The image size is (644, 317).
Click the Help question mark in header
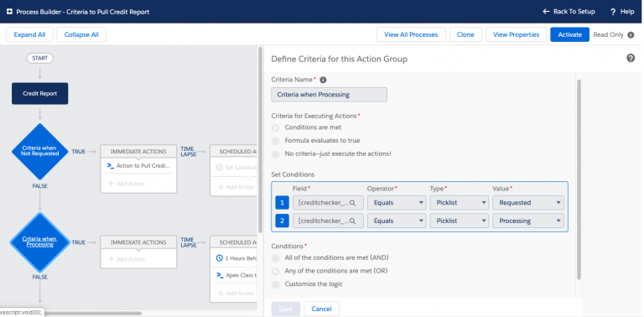(x=613, y=12)
